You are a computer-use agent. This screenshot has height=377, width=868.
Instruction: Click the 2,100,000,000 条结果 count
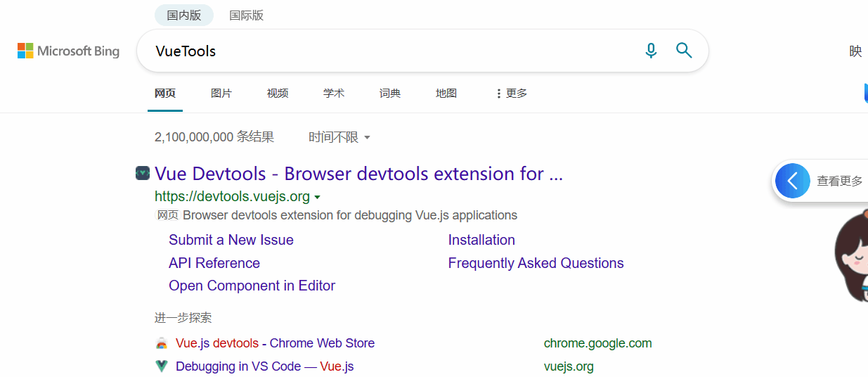(214, 137)
